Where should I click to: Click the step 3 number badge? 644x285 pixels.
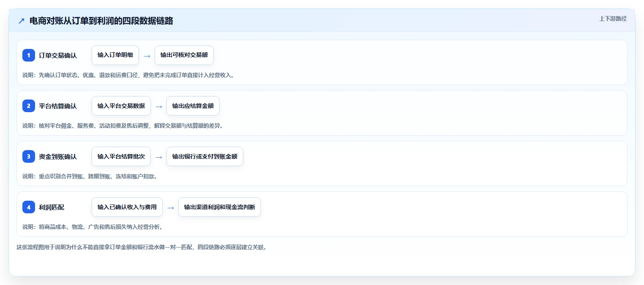[x=29, y=156]
